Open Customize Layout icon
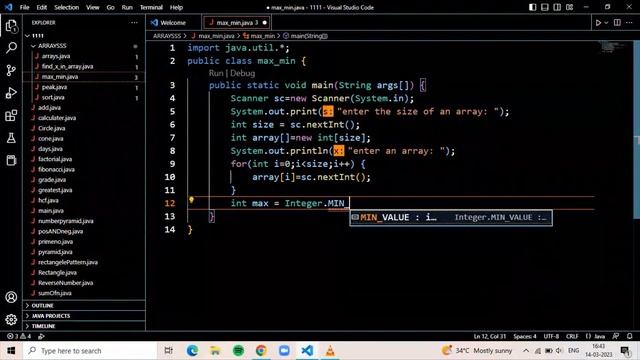Image resolution: width=640 pixels, height=360 pixels. pos(570,7)
